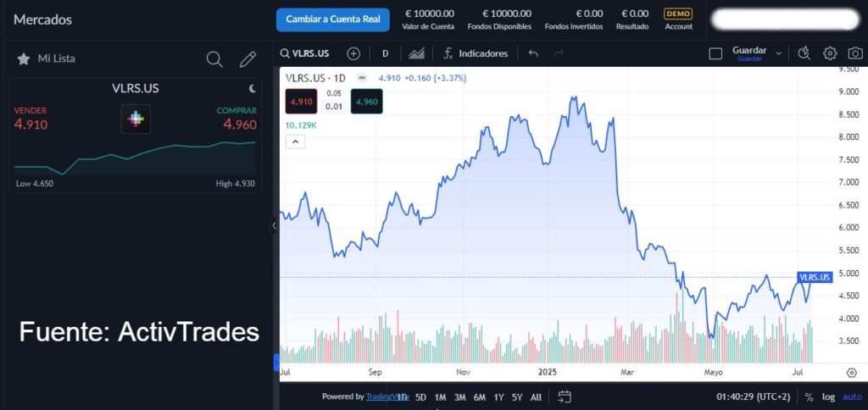Collapse the chart legend with the chevron

(295, 142)
